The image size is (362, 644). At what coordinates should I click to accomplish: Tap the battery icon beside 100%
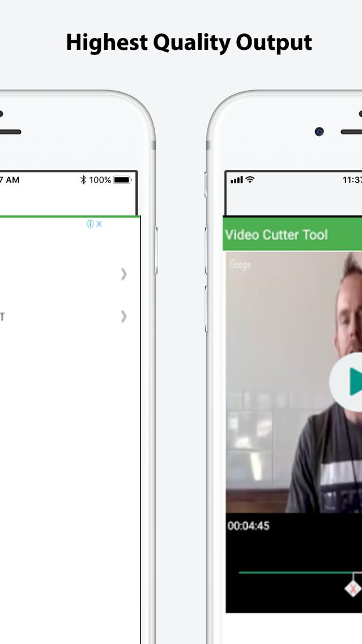point(122,180)
